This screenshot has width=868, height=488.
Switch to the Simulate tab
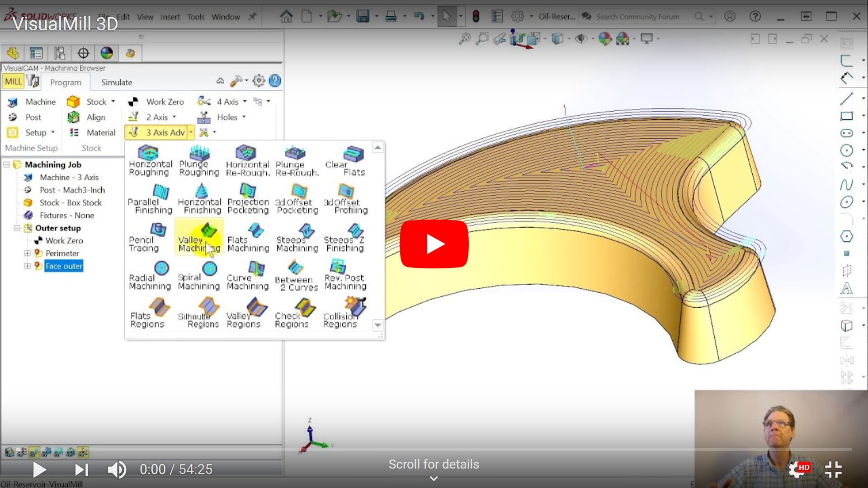click(x=117, y=82)
